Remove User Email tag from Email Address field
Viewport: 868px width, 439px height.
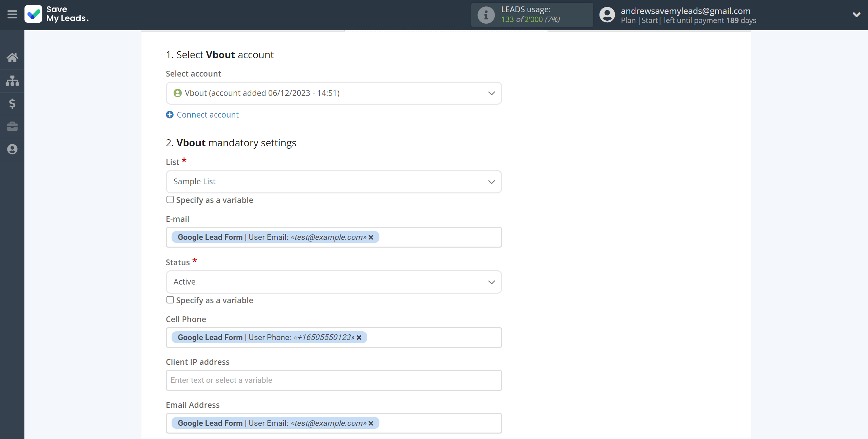click(x=371, y=423)
